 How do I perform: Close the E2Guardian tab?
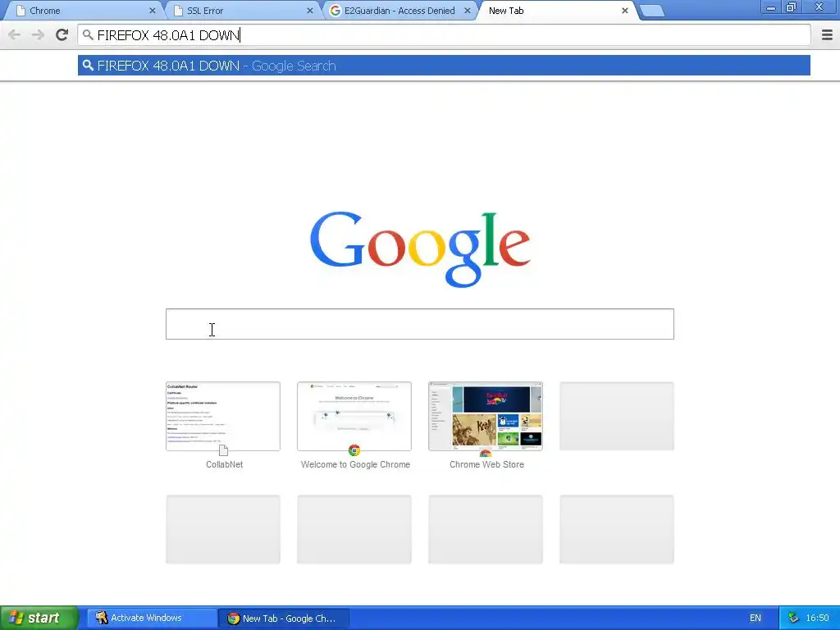coord(467,11)
